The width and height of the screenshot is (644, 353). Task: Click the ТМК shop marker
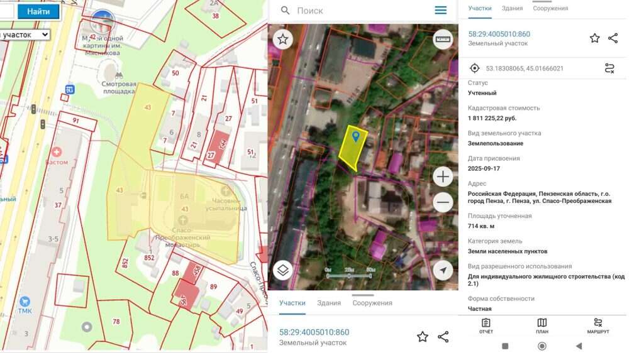pos(25,301)
